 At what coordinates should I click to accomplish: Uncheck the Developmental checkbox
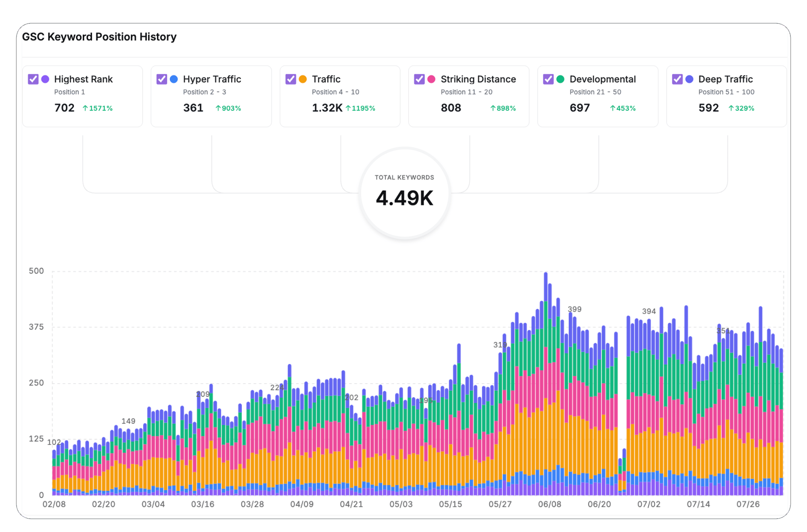(x=548, y=79)
